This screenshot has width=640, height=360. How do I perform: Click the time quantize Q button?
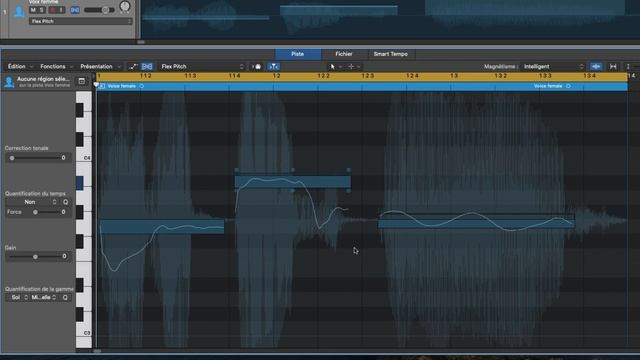65,202
